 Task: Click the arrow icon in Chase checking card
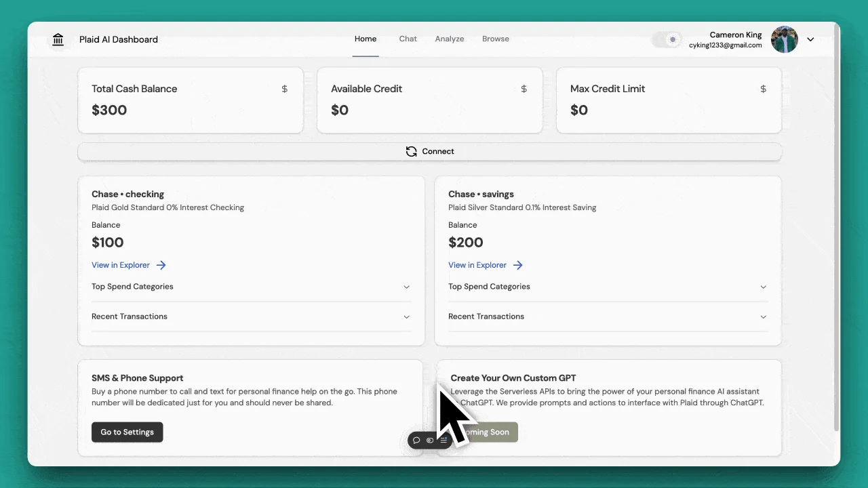click(x=161, y=265)
